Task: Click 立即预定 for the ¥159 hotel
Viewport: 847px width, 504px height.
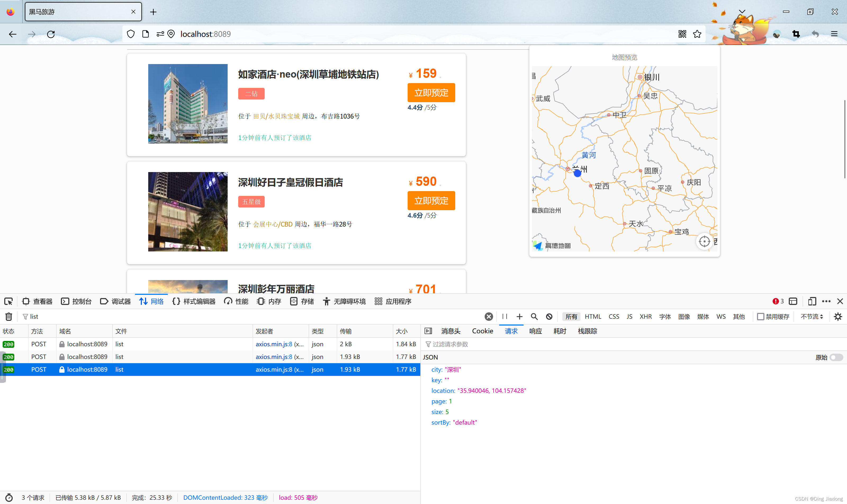Action: tap(431, 93)
